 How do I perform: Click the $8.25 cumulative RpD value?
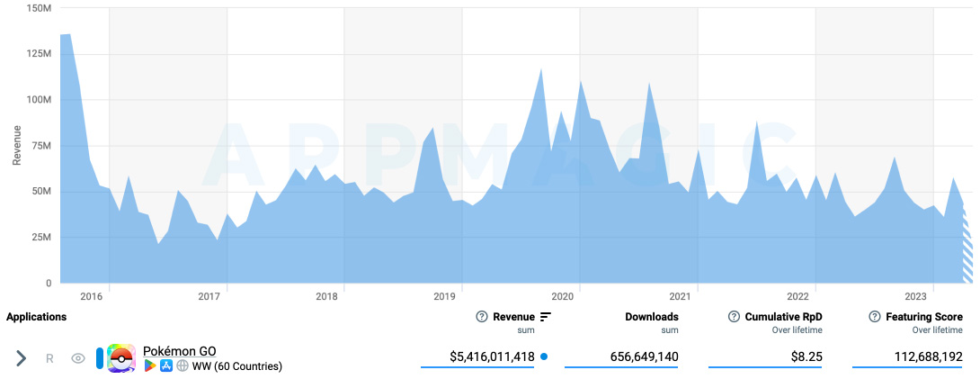tap(806, 356)
